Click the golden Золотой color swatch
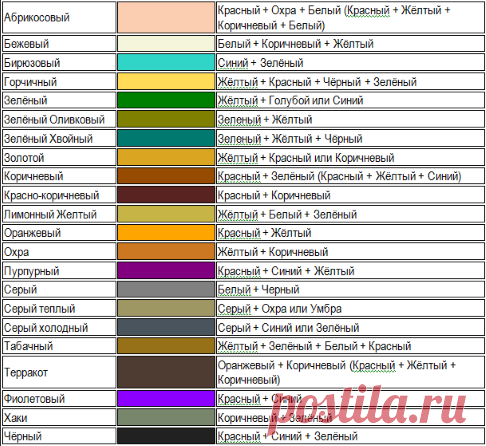This screenshot has width=486, height=446. tap(166, 157)
